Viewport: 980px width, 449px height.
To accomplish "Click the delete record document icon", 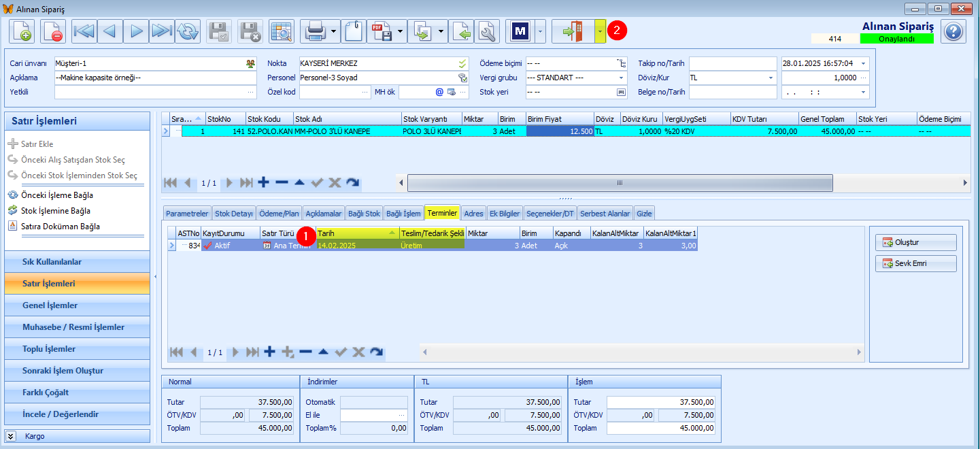I will (x=53, y=31).
